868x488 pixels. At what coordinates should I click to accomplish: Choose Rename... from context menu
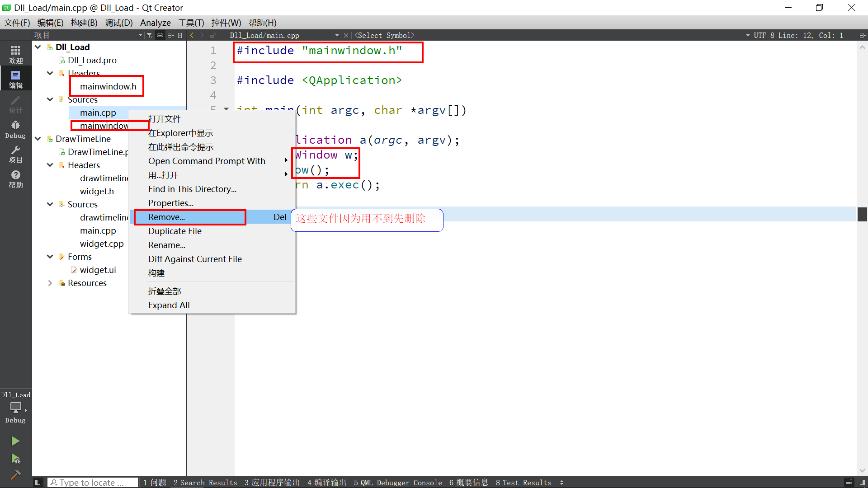coord(167,245)
